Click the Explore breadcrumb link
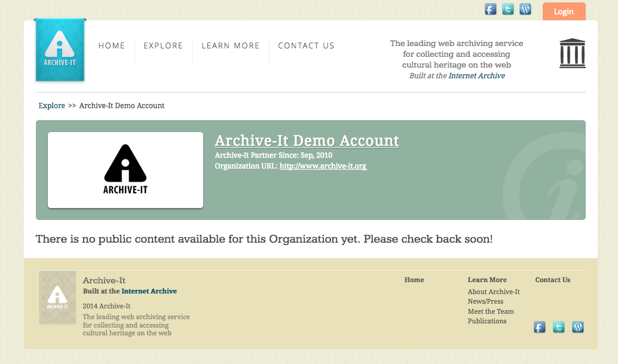 click(x=52, y=106)
